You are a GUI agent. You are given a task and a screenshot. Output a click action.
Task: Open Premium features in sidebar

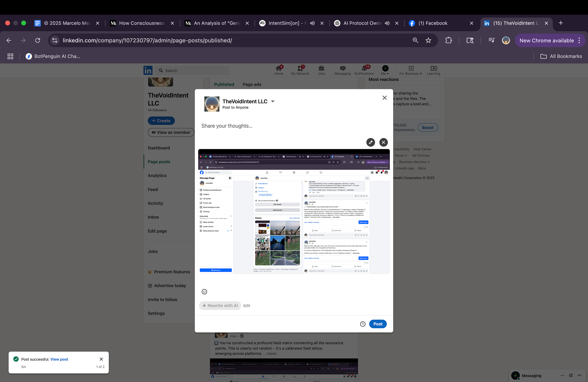pyautogui.click(x=169, y=272)
